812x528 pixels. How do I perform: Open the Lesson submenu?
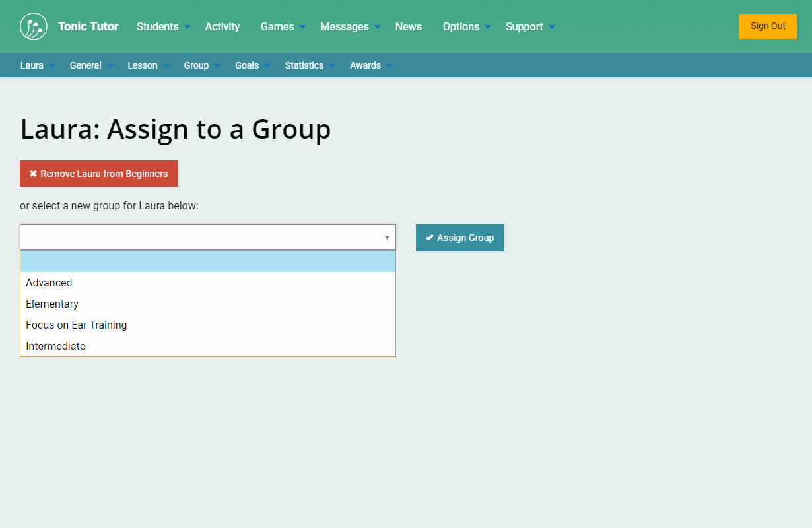(148, 65)
